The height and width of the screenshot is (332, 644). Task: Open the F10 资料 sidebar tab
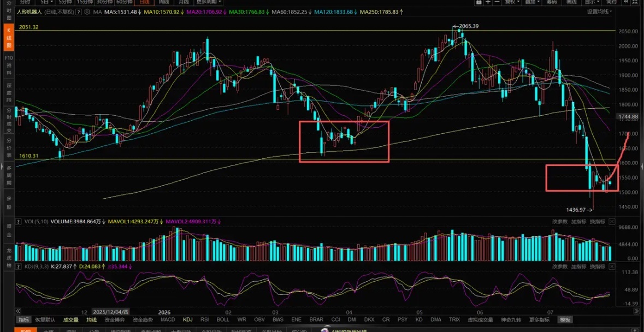[8, 64]
